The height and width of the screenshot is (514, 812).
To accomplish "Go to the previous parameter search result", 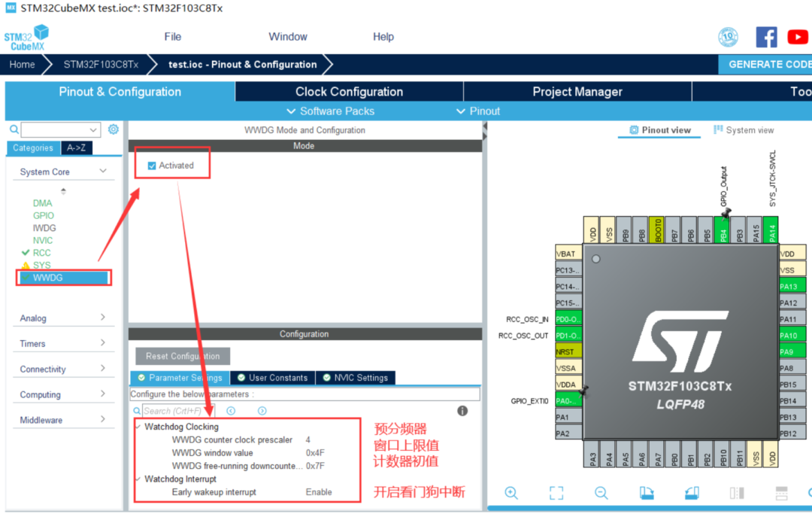I will click(x=231, y=411).
